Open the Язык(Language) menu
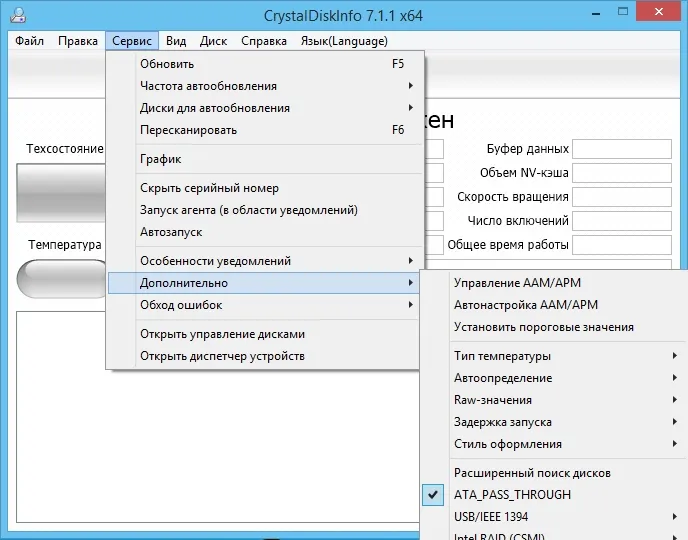The image size is (688, 540). click(x=344, y=41)
